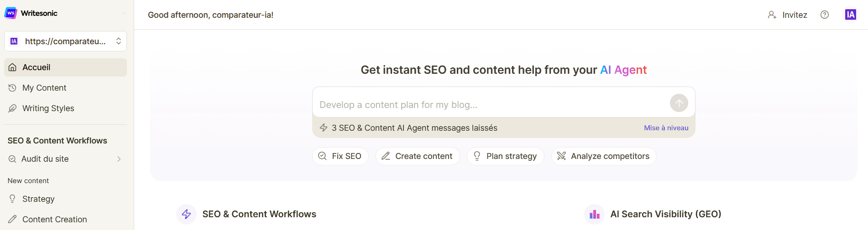The width and height of the screenshot is (868, 230).
Task: Click the lightning icon beside messages left
Action: click(x=324, y=128)
